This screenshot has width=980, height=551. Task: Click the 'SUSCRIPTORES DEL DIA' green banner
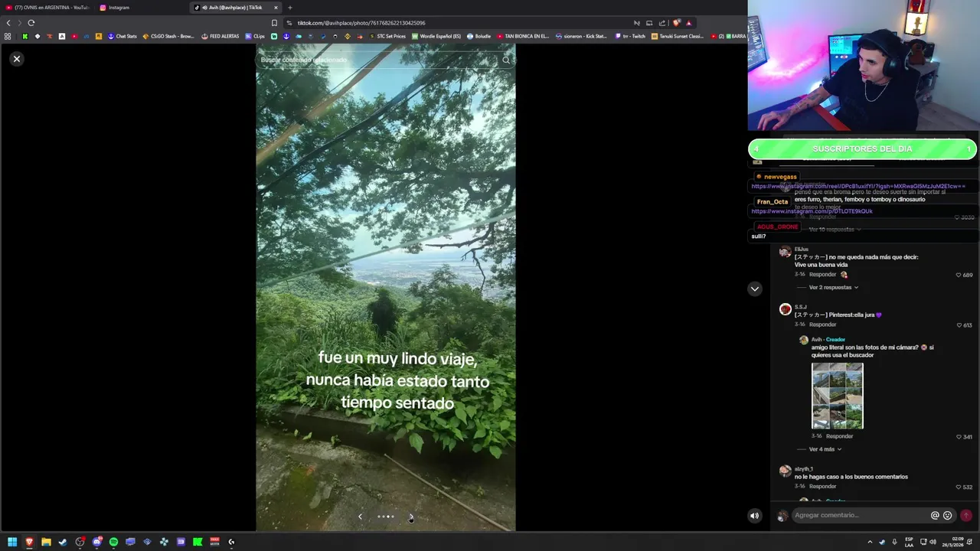coord(862,149)
